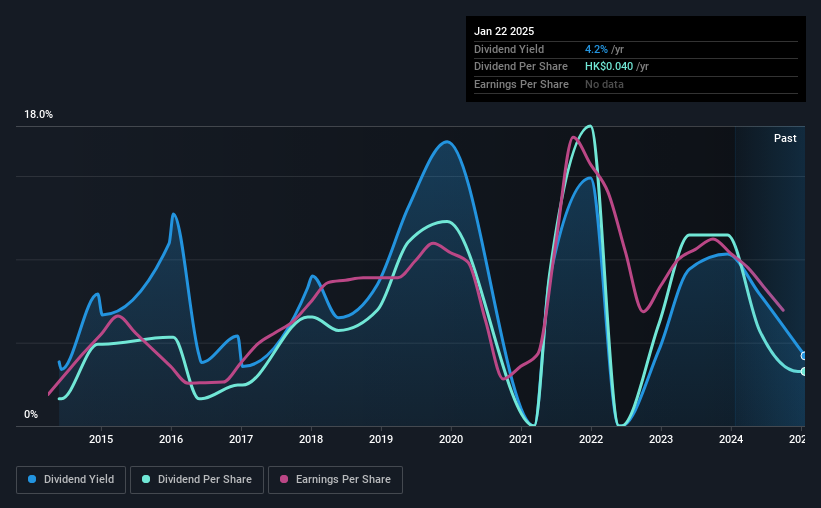Click the 0% y-axis label
The image size is (821, 508).
[x=31, y=415]
